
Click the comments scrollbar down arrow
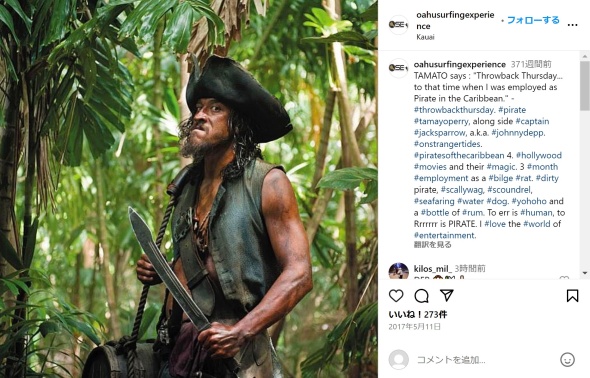click(584, 273)
